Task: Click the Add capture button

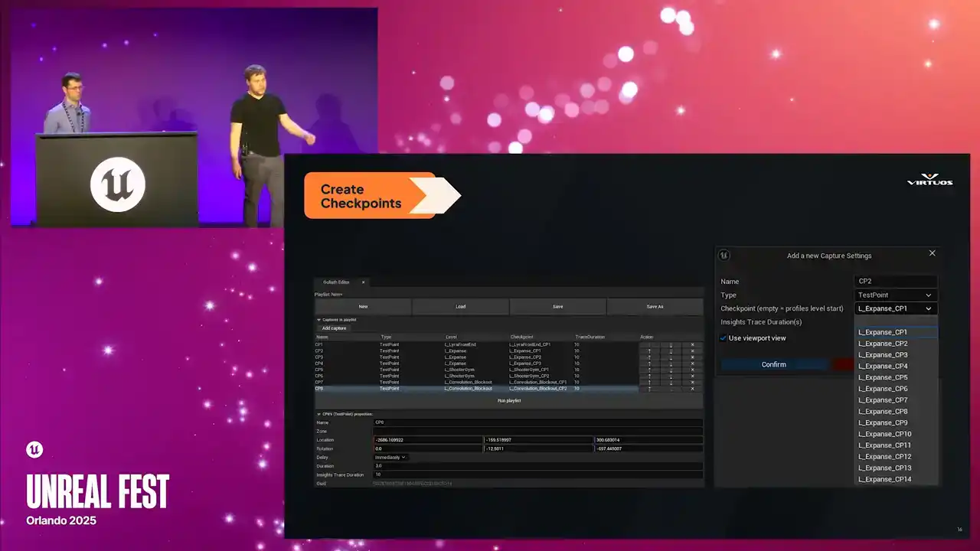Action: 334,328
